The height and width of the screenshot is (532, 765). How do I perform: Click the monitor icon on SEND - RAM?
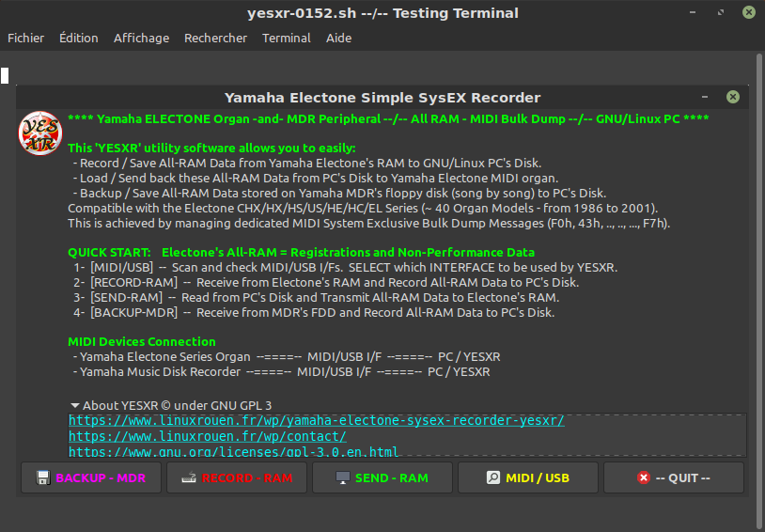point(343,477)
